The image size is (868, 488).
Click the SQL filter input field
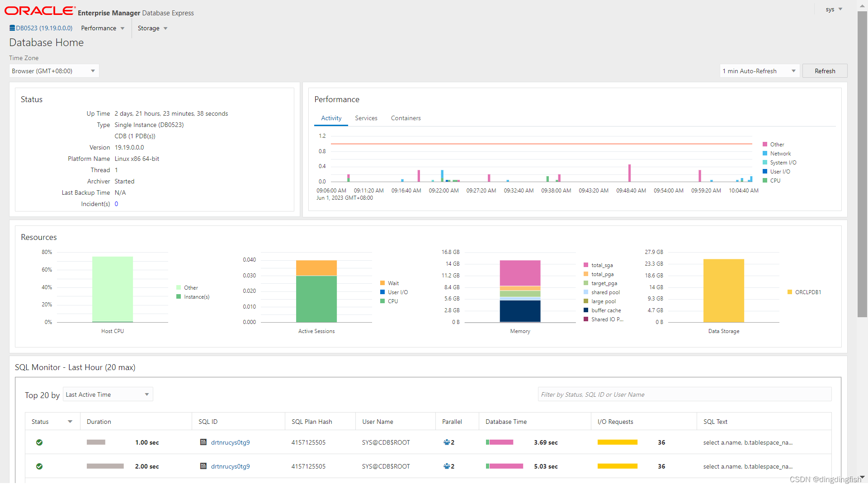(x=684, y=394)
